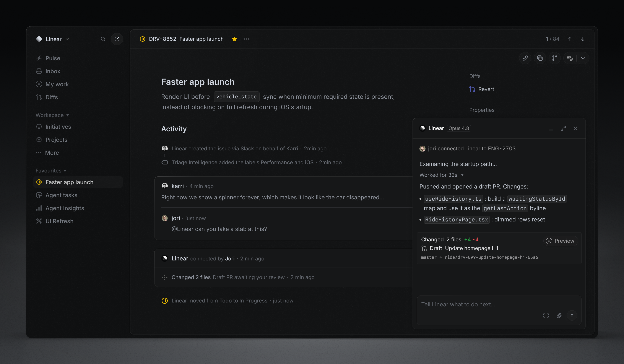Expand More in the sidebar
The image size is (624, 364).
click(x=78, y=153)
